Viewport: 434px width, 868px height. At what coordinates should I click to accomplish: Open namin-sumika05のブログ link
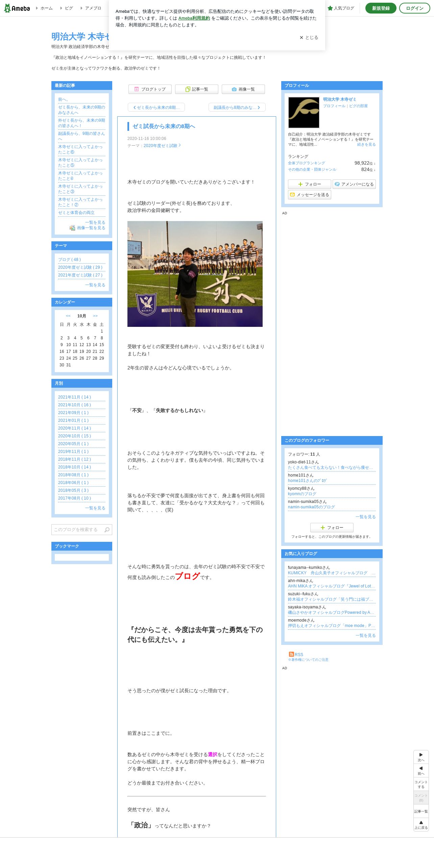click(311, 507)
